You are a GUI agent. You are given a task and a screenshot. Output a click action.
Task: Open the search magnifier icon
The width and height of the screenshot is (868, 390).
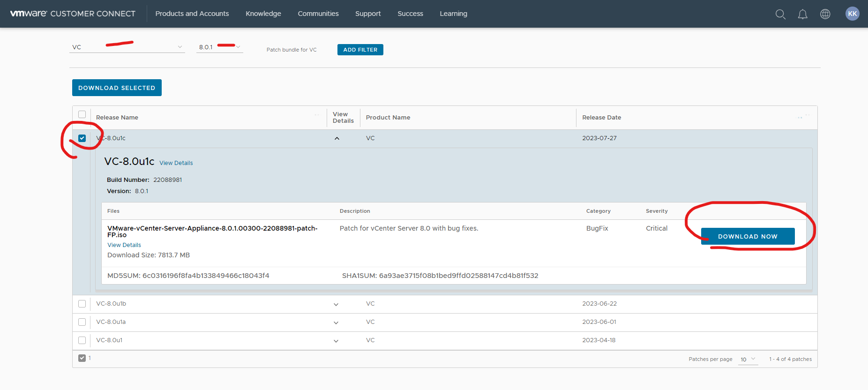click(x=780, y=14)
